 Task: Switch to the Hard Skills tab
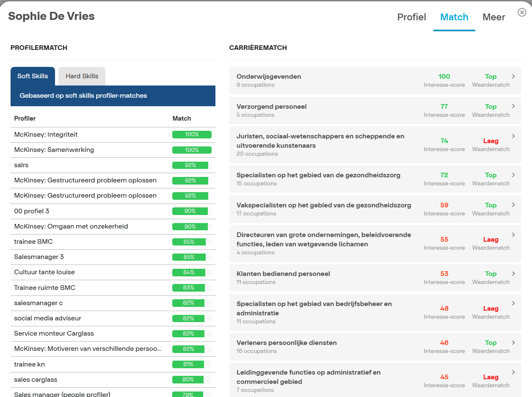coord(82,76)
